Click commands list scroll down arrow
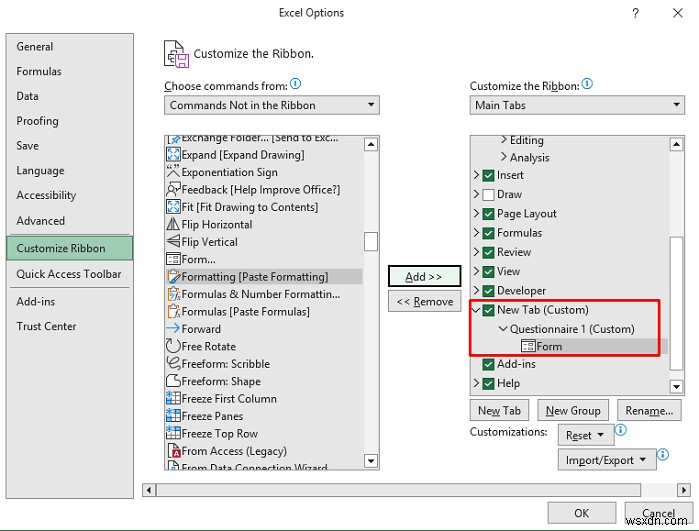 pyautogui.click(x=371, y=461)
